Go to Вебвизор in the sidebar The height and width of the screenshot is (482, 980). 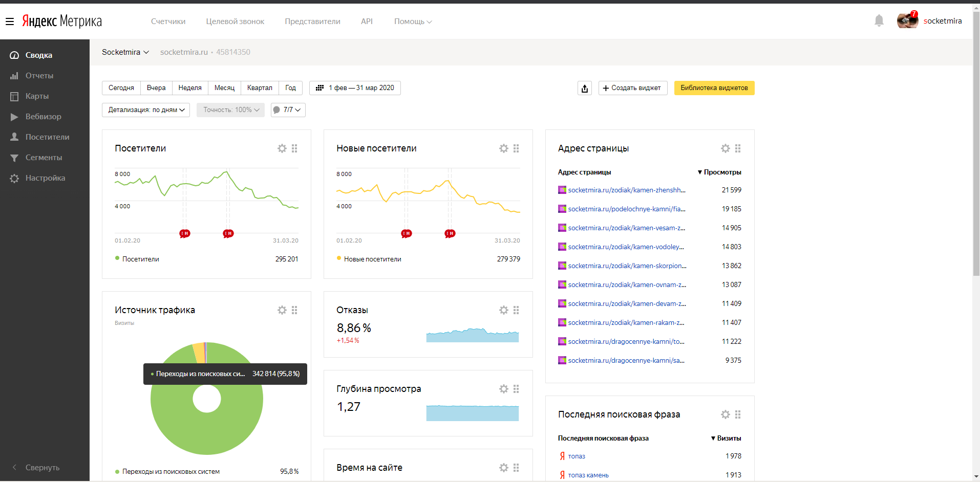43,117
